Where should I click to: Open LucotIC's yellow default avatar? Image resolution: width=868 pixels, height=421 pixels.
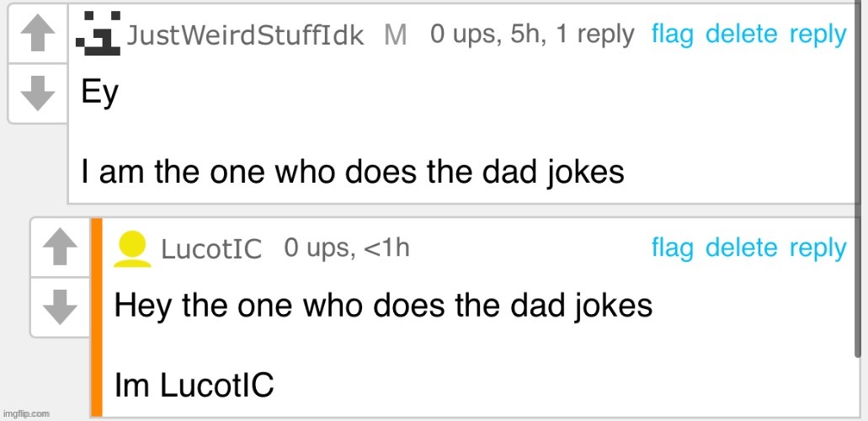[132, 249]
